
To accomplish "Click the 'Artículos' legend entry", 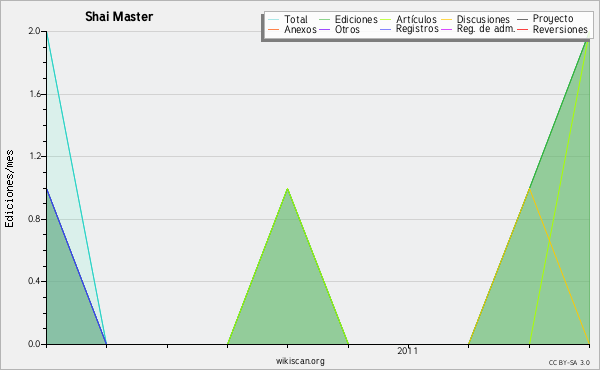I will pos(416,19).
